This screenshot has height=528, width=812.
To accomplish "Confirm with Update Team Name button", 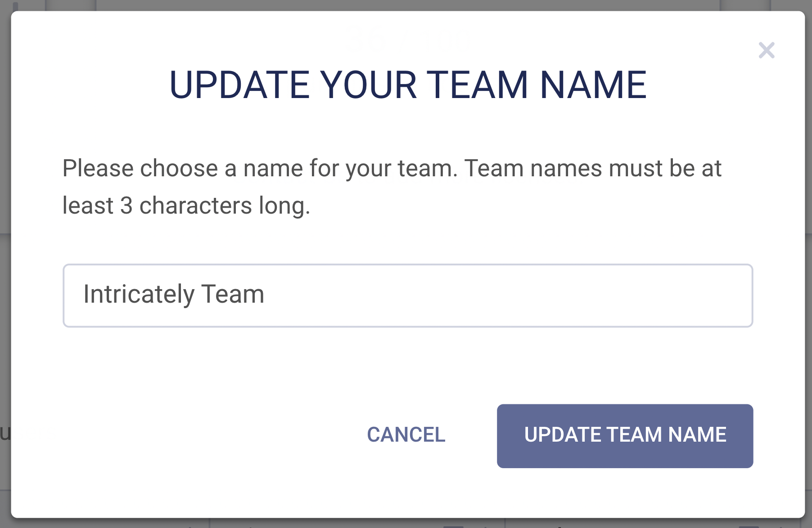I will tap(625, 435).
